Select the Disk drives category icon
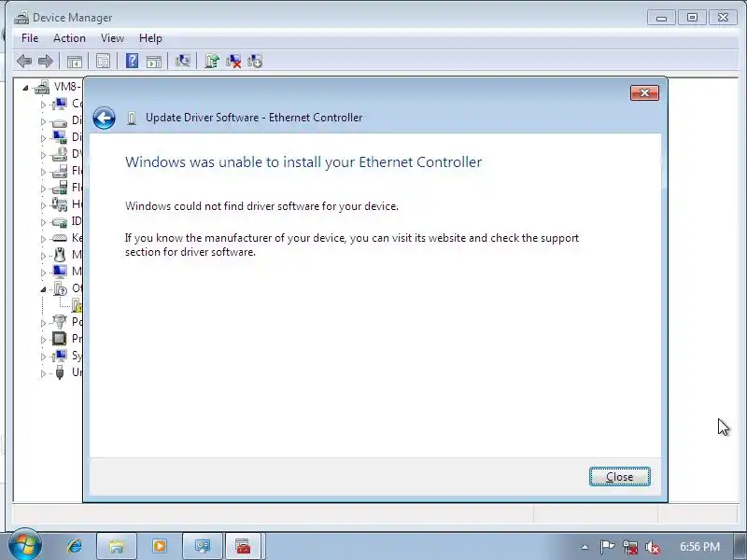The image size is (747, 560). (x=60, y=121)
